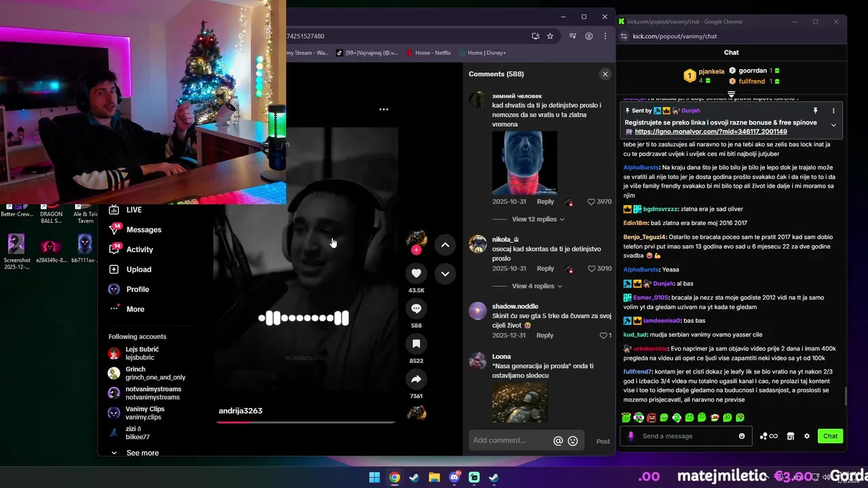
Task: Go to previous video with up arrow
Action: (445, 245)
